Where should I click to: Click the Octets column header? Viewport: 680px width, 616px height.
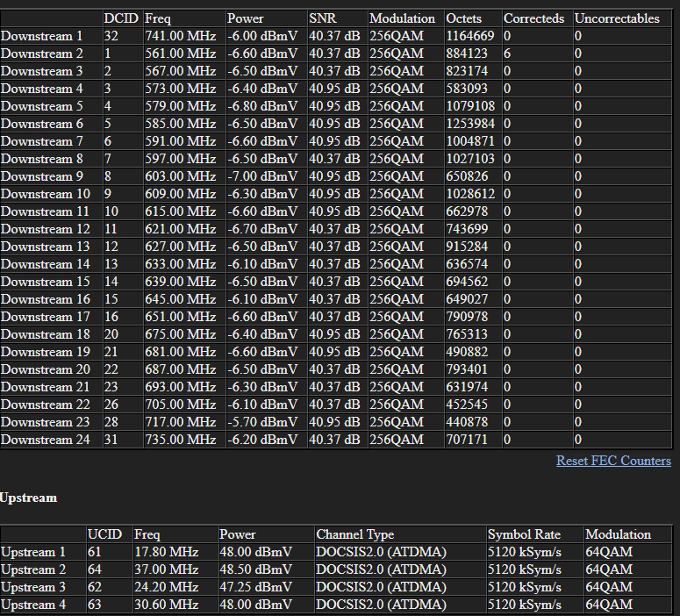click(x=463, y=18)
